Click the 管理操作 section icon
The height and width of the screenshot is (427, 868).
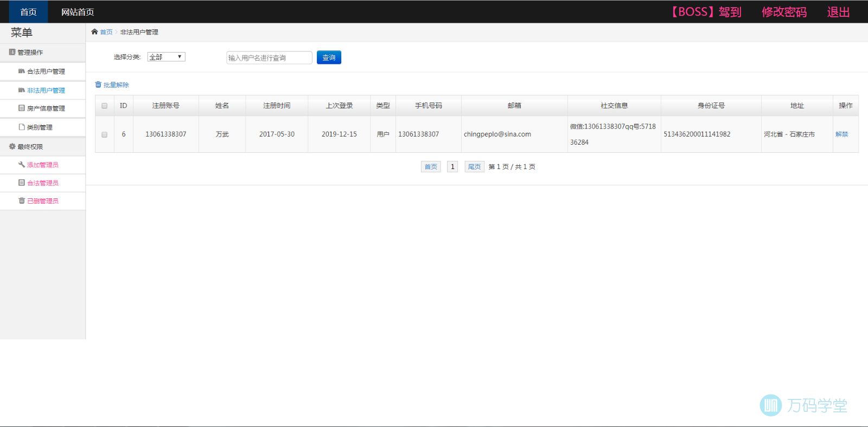pos(12,53)
